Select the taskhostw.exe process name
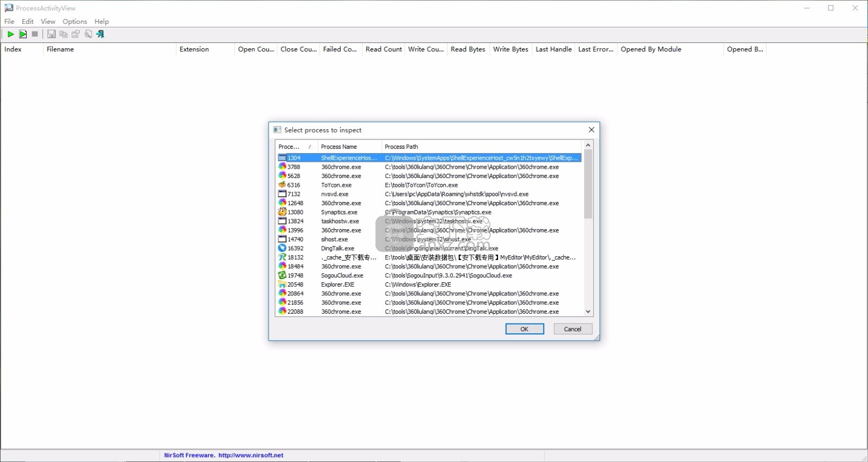This screenshot has width=868, height=462. [340, 221]
